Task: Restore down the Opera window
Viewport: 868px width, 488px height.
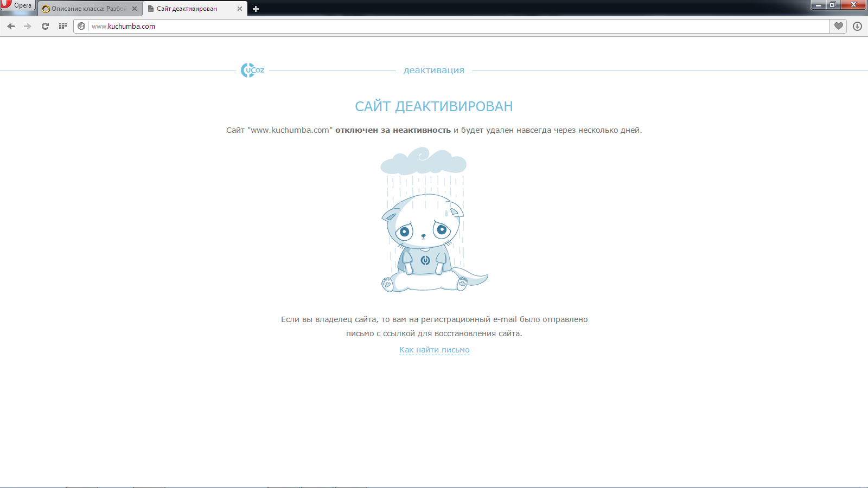Action: (x=833, y=5)
